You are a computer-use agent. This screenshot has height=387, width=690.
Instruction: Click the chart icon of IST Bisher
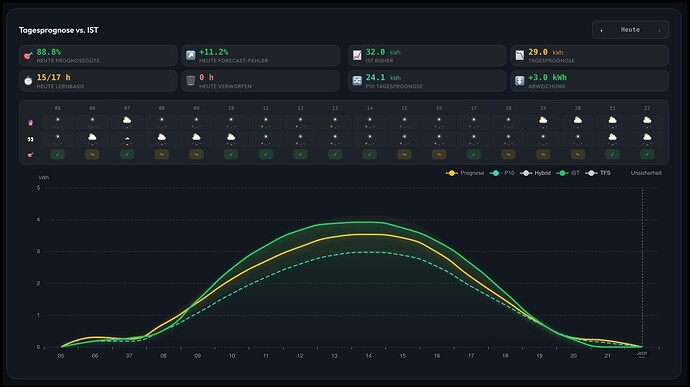click(x=357, y=55)
